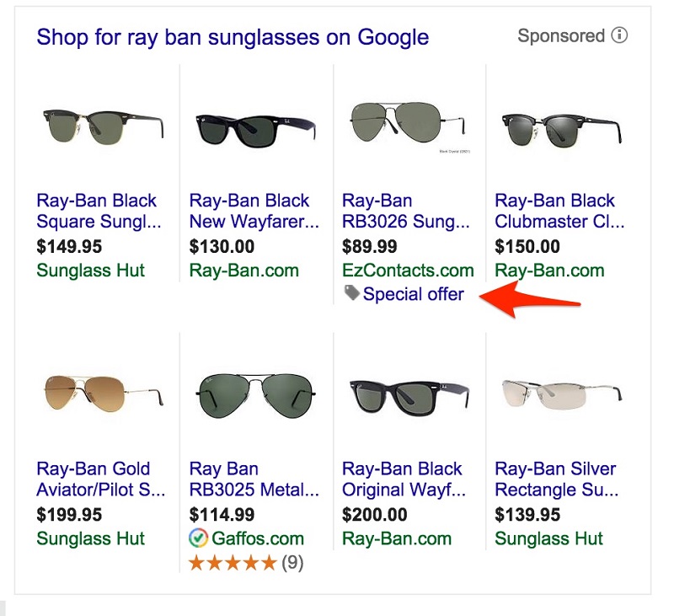Visit the EzContacts.com seller link

click(x=408, y=271)
